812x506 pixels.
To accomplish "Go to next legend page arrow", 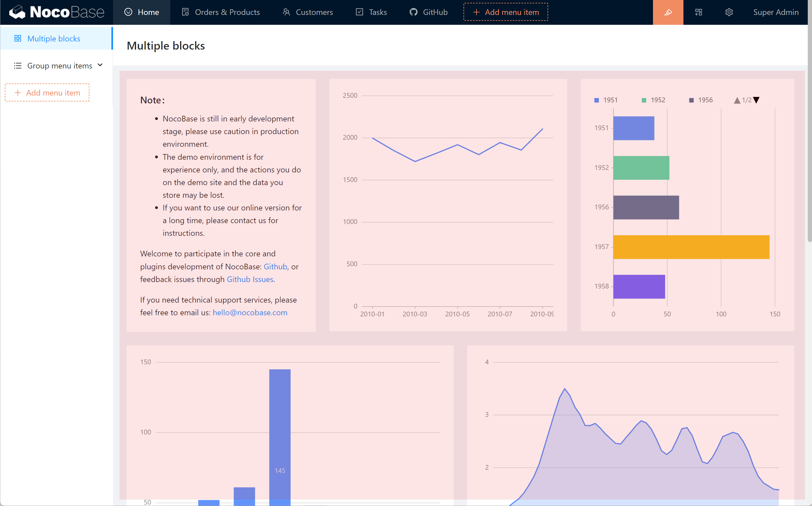I will (756, 100).
